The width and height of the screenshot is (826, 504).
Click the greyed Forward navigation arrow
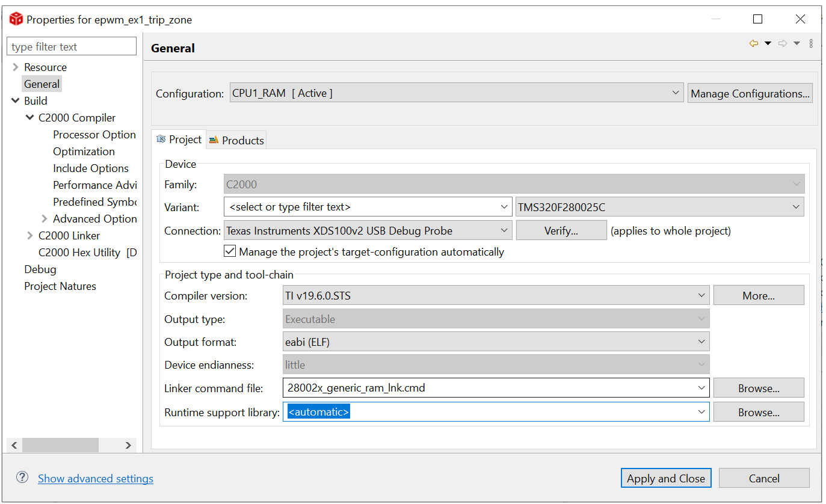pos(783,43)
